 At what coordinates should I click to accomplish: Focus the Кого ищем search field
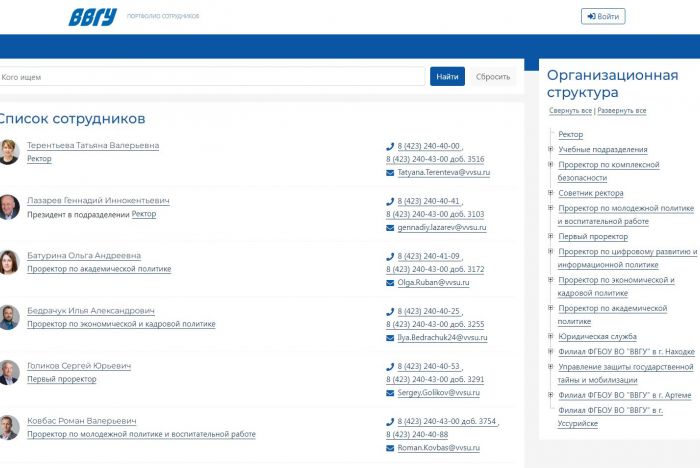[212, 77]
